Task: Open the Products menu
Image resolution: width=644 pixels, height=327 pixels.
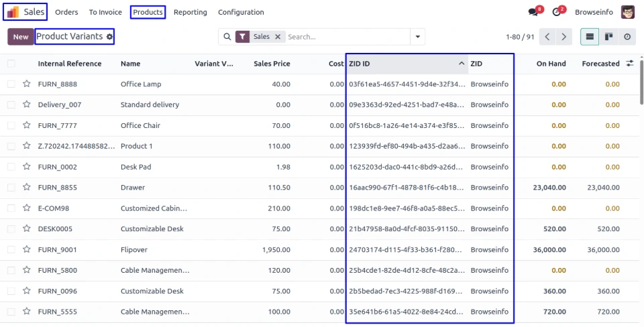Action: pos(148,12)
